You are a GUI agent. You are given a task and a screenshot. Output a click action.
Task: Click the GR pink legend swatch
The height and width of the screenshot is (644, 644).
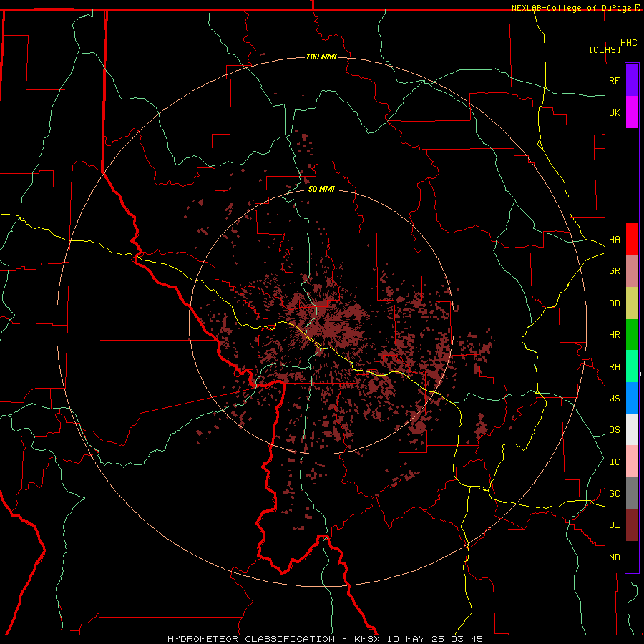pyautogui.click(x=632, y=271)
